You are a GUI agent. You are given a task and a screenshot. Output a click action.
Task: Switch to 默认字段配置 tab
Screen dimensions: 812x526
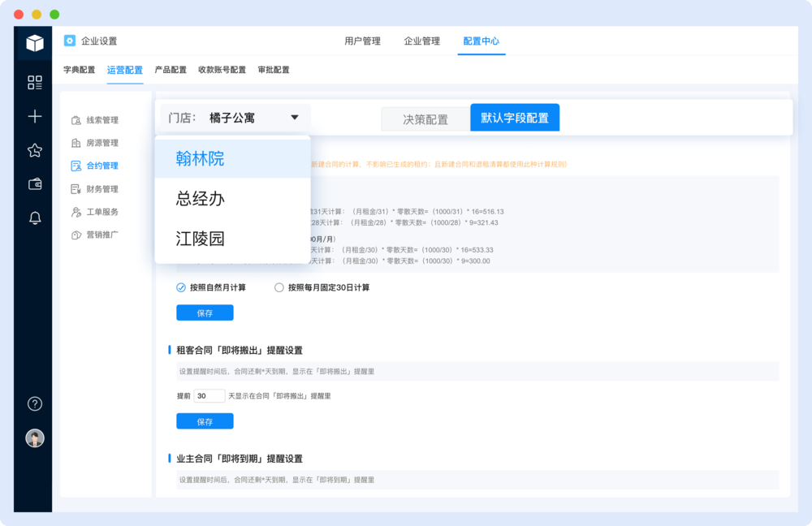(515, 118)
